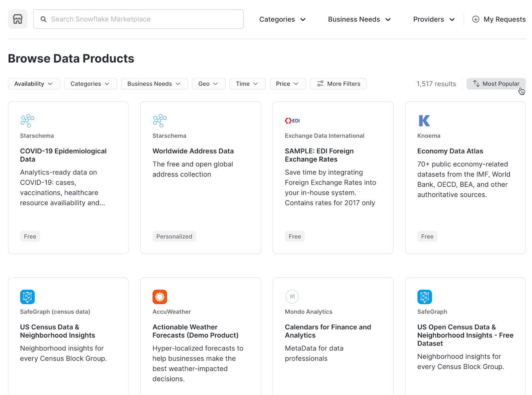Open More Filters using the sliders icon
532x395 pixels.
(x=320, y=84)
